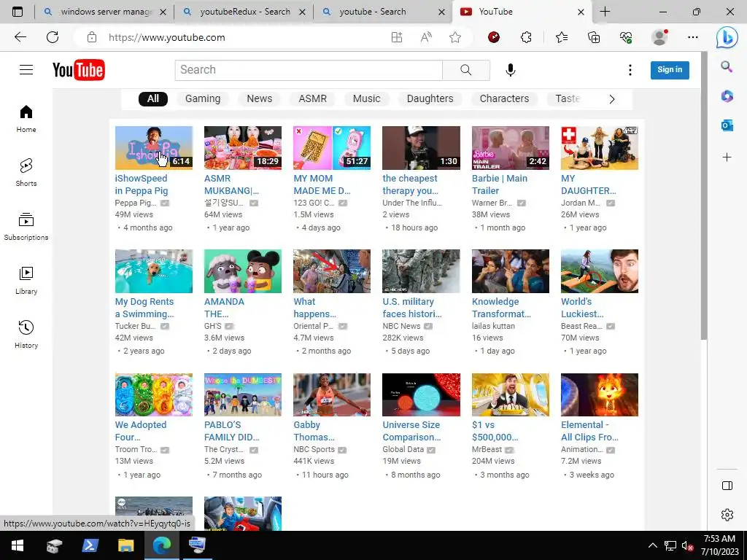Select the ASMR filter chip
Viewport: 747px width, 560px height.
tap(312, 98)
